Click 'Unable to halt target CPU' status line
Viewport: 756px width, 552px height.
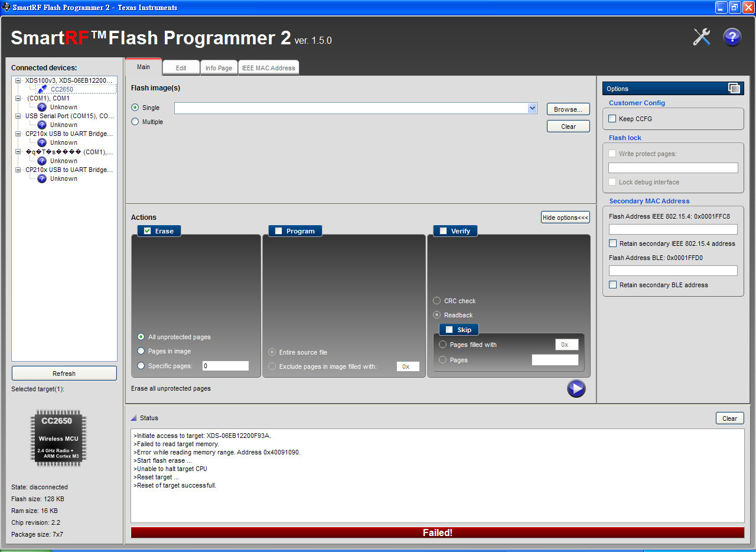coord(170,469)
